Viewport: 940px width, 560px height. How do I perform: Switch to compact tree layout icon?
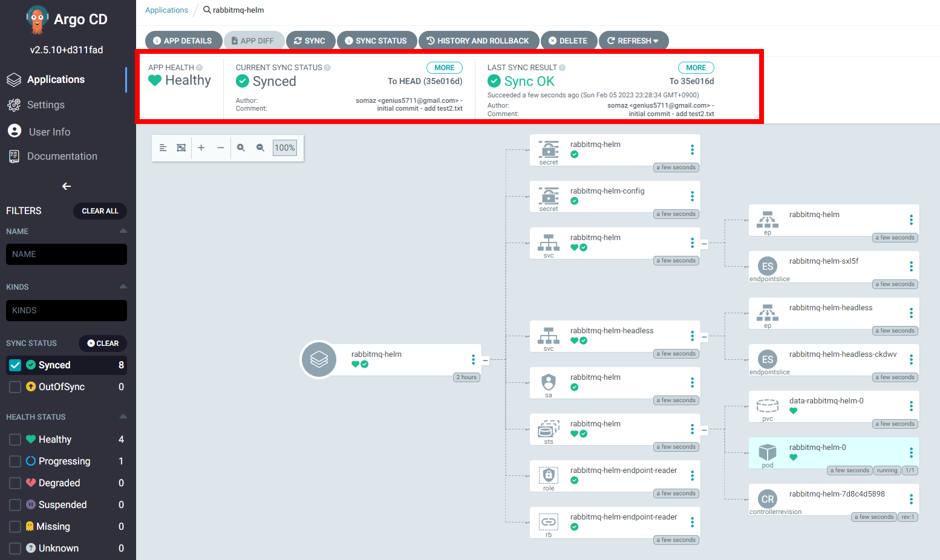(x=163, y=148)
